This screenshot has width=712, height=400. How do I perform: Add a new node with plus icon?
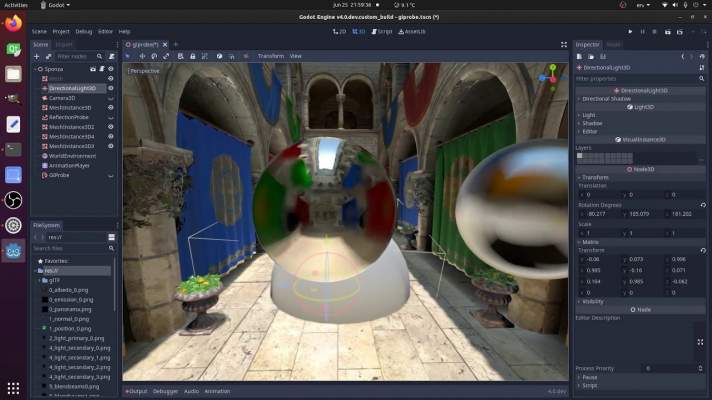pos(37,56)
